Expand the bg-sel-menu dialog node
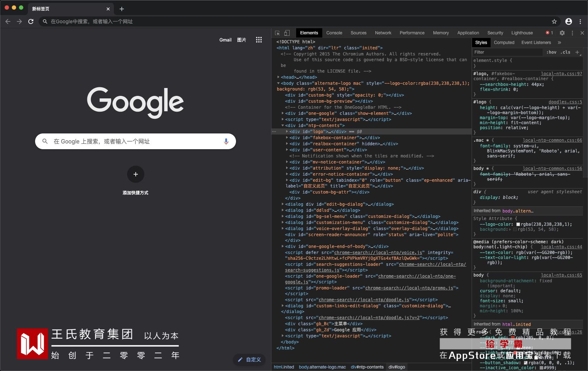 coord(283,216)
